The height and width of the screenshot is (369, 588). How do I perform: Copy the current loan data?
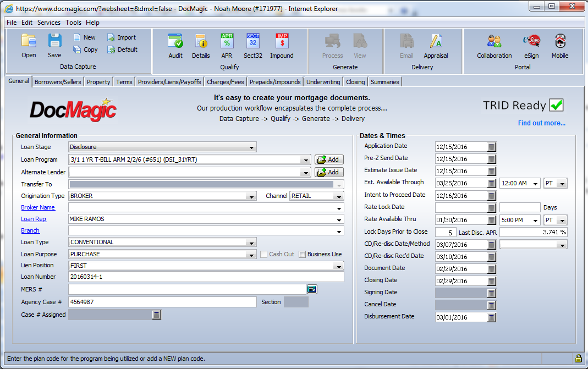85,49
